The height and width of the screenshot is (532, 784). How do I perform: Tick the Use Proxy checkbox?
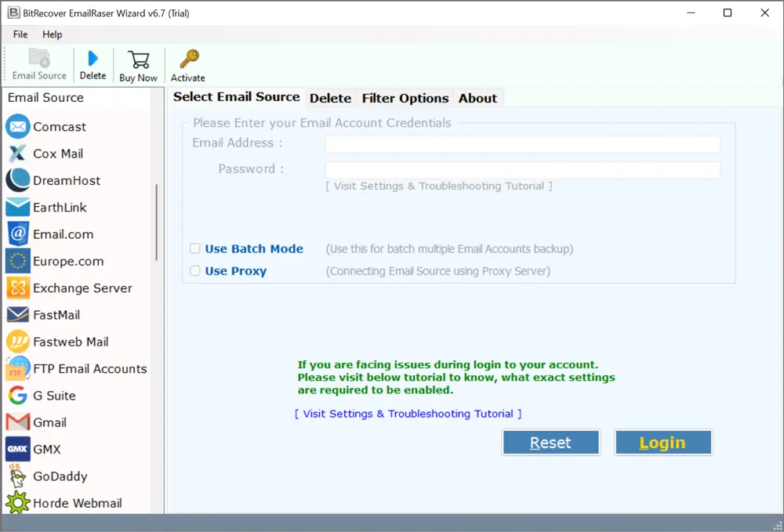pyautogui.click(x=195, y=271)
